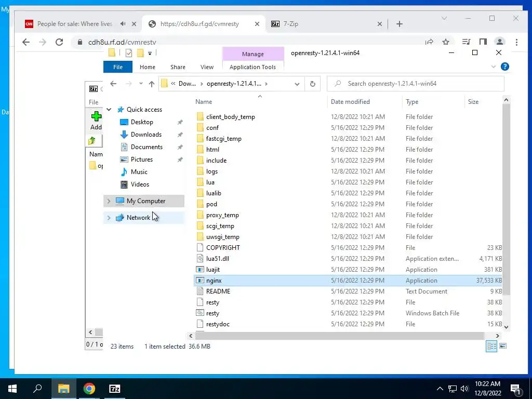Open Chrome tab search chevron
The image size is (532, 399).
[444, 18]
